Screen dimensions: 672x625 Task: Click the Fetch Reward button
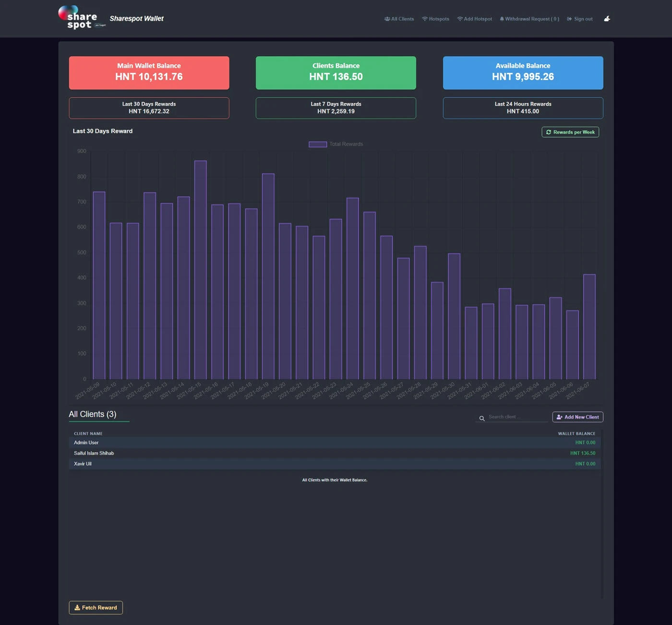click(x=96, y=608)
